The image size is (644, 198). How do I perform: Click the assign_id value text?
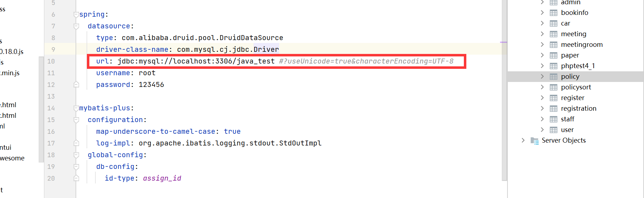(x=162, y=178)
